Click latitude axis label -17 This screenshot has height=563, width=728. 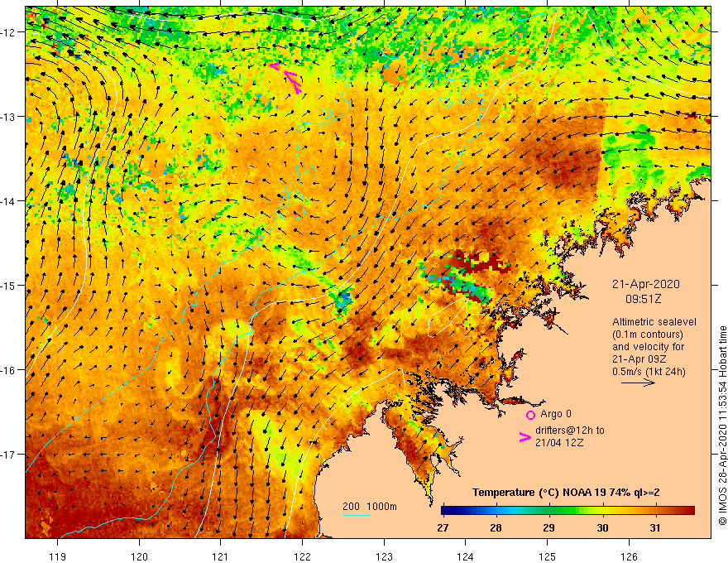(9, 454)
